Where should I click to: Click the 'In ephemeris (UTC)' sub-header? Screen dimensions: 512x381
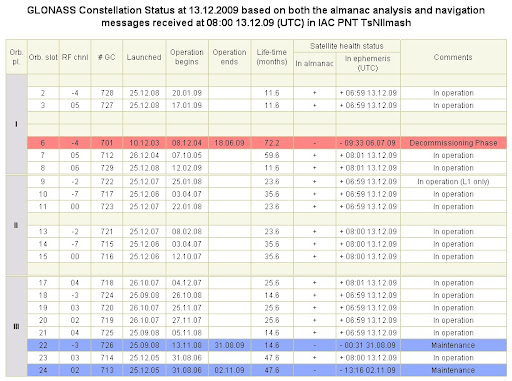tap(368, 63)
